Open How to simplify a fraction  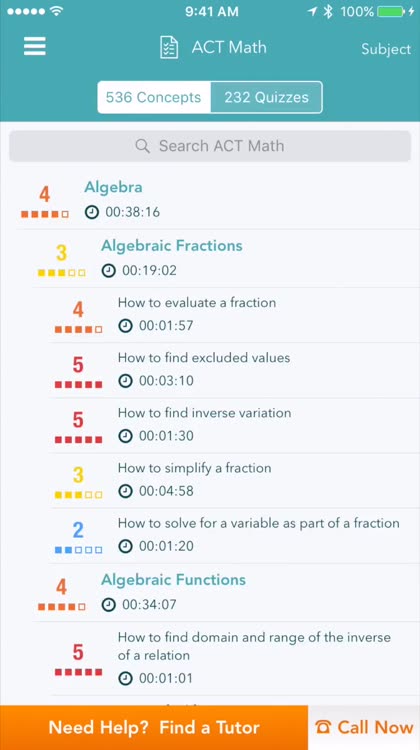click(234, 481)
